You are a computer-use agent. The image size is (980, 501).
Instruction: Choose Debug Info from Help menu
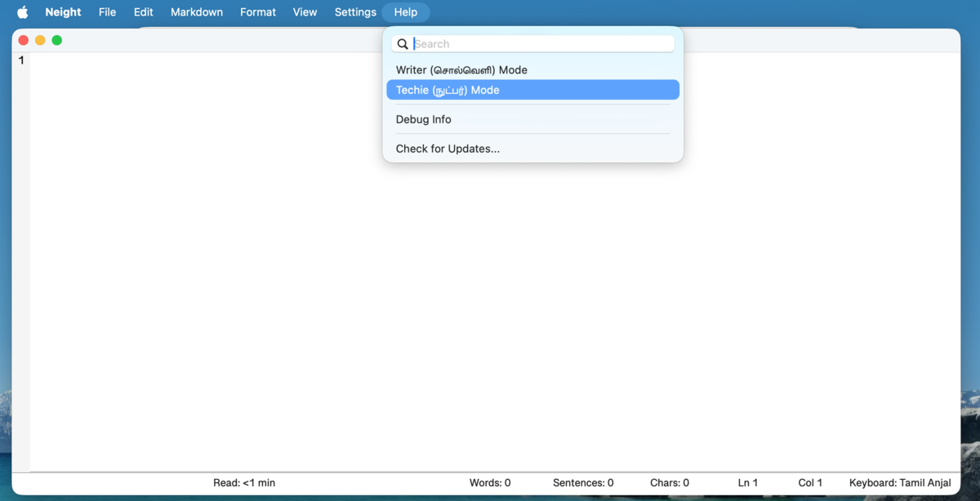(x=533, y=119)
